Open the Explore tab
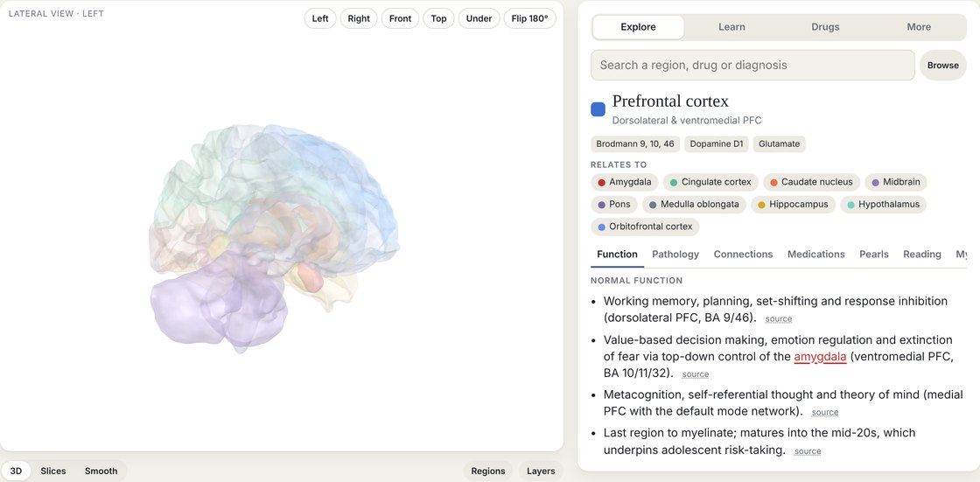The height and width of the screenshot is (482, 980). pos(638,27)
